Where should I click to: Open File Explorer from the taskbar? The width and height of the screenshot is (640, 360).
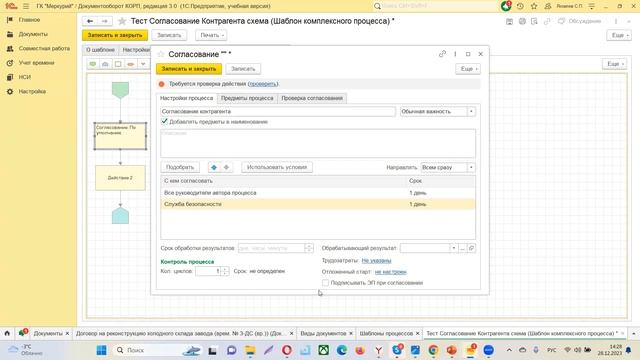(250, 350)
